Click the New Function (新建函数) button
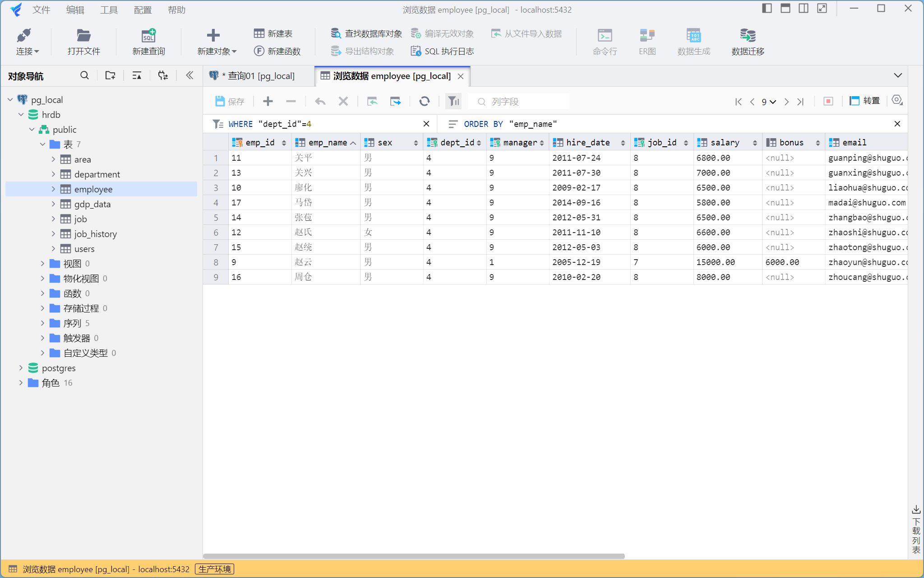 277,51
